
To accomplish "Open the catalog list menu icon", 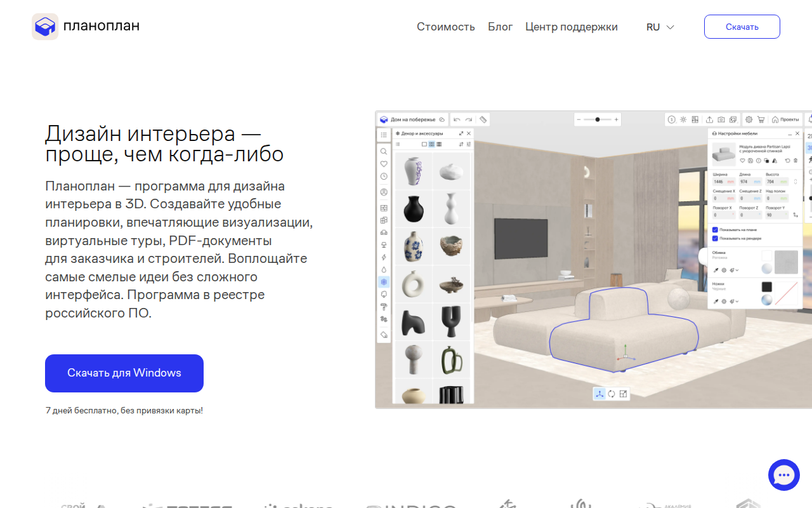I will pyautogui.click(x=384, y=135).
